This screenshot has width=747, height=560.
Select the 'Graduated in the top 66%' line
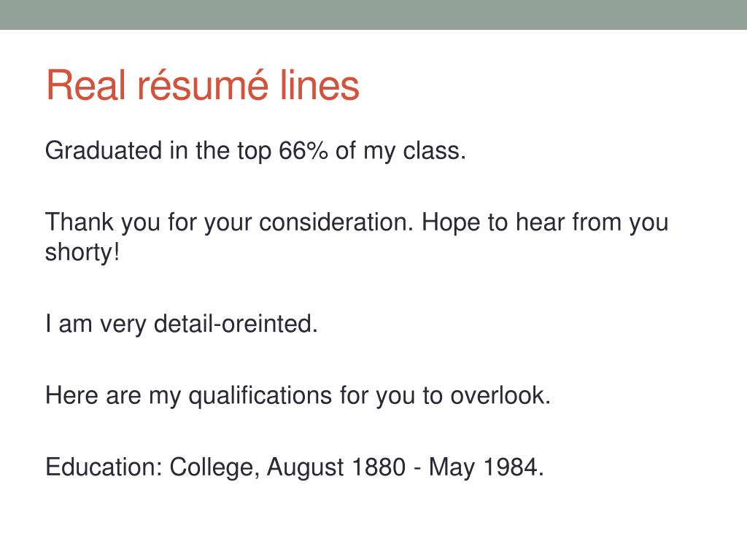pyautogui.click(x=255, y=152)
